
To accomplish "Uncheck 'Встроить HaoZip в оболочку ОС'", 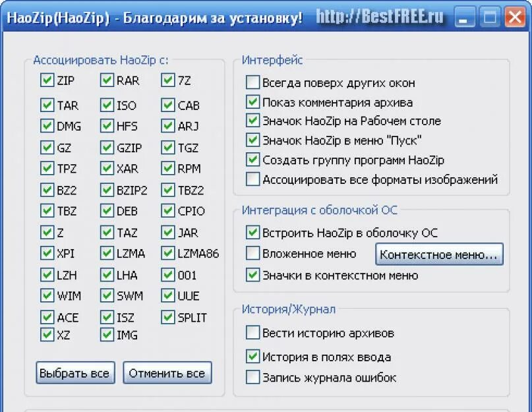I will 252,233.
